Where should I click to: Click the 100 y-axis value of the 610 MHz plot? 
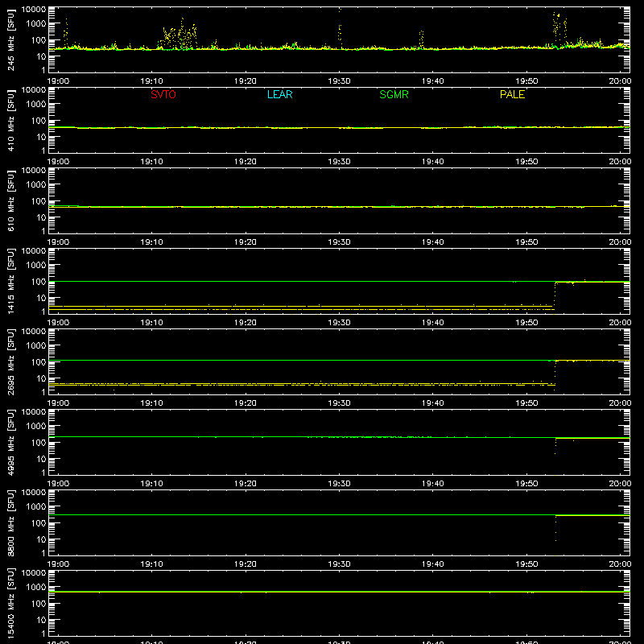click(x=39, y=200)
